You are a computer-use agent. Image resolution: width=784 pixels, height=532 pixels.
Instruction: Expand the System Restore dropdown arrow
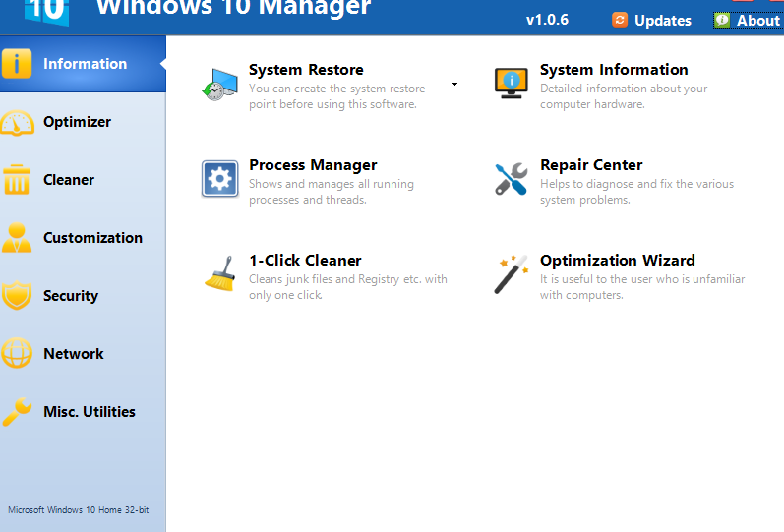(x=454, y=85)
